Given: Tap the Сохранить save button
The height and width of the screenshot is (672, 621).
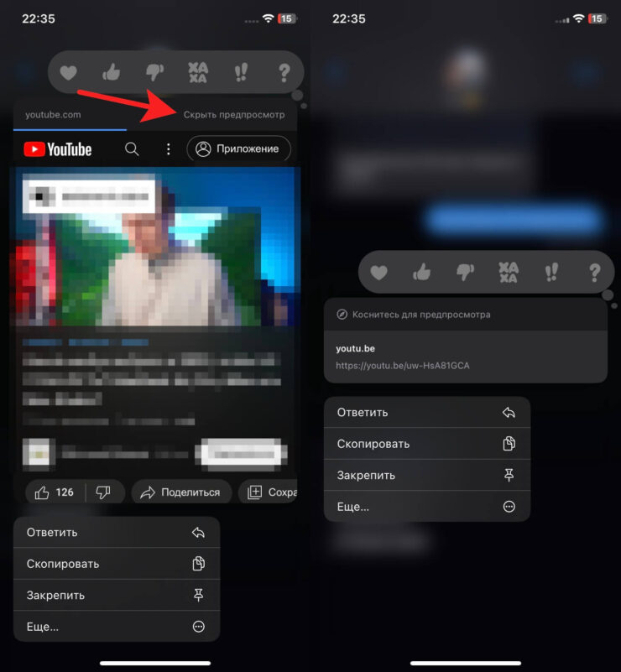Looking at the screenshot, I should pyautogui.click(x=269, y=492).
